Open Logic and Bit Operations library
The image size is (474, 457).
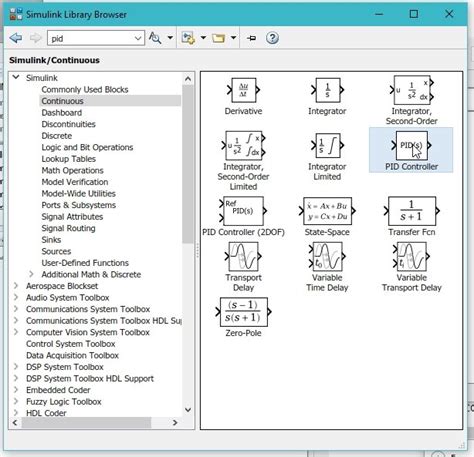(x=87, y=147)
